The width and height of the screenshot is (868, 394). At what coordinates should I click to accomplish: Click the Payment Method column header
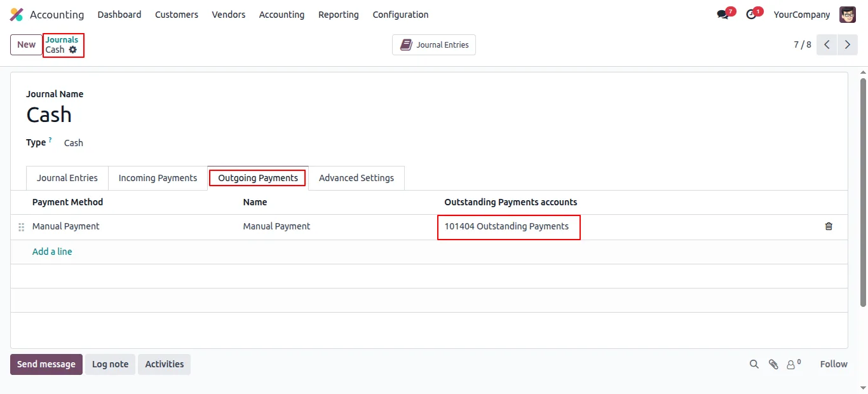point(67,202)
